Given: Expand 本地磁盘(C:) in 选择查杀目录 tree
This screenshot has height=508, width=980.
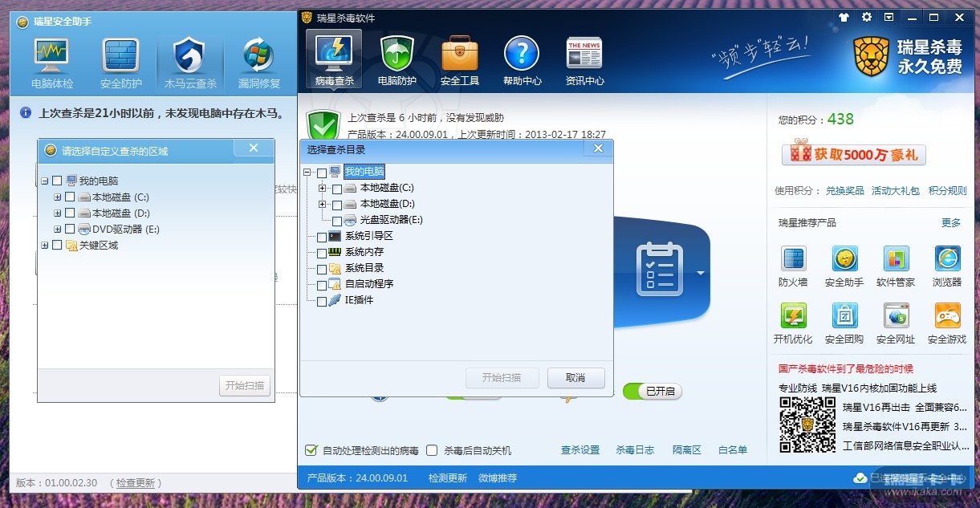Looking at the screenshot, I should click(x=323, y=189).
